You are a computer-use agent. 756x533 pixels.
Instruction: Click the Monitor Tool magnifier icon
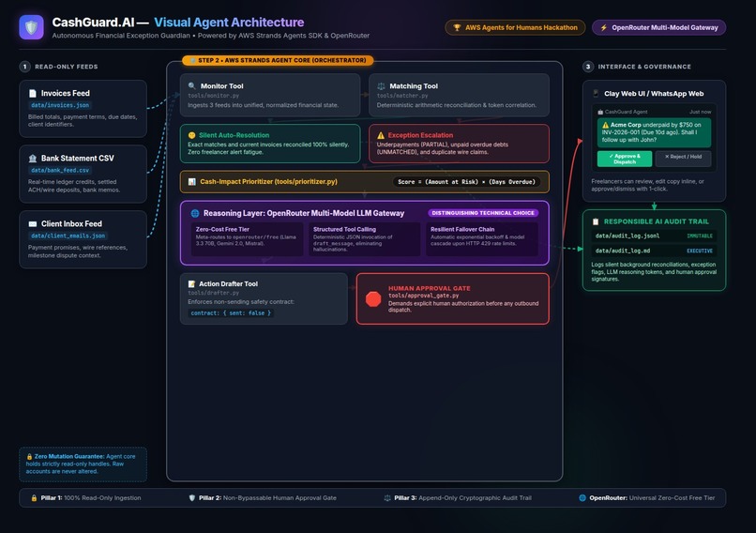tap(192, 85)
